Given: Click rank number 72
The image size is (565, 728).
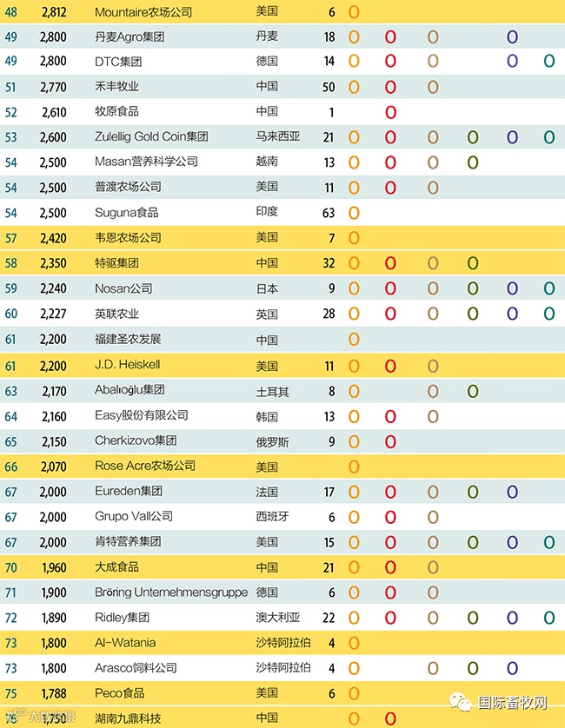Looking at the screenshot, I should coord(10,618).
